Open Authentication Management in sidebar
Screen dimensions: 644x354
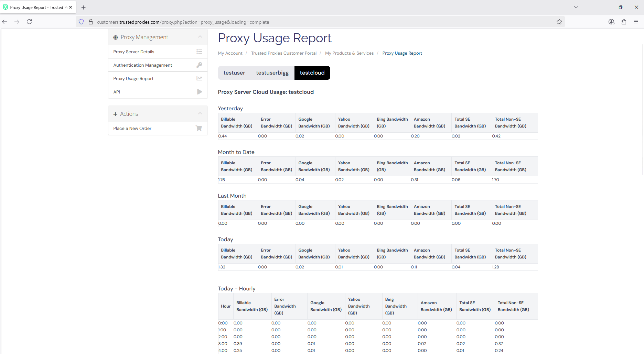158,65
